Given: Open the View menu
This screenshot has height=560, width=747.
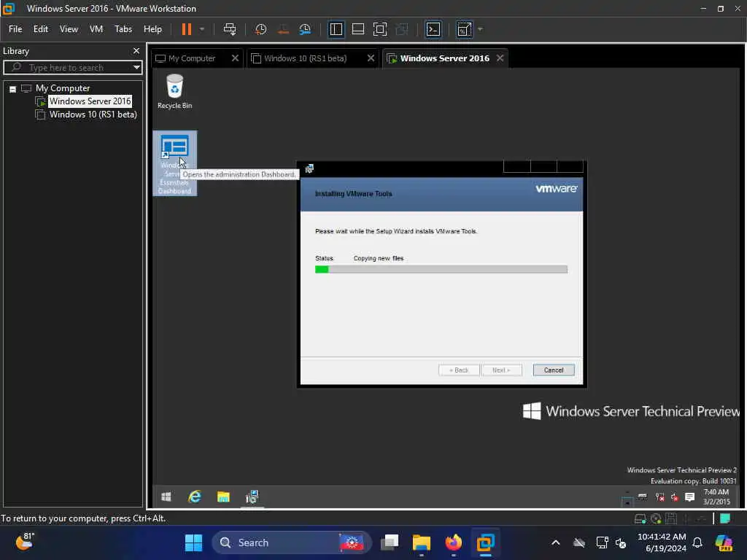Looking at the screenshot, I should click(69, 29).
